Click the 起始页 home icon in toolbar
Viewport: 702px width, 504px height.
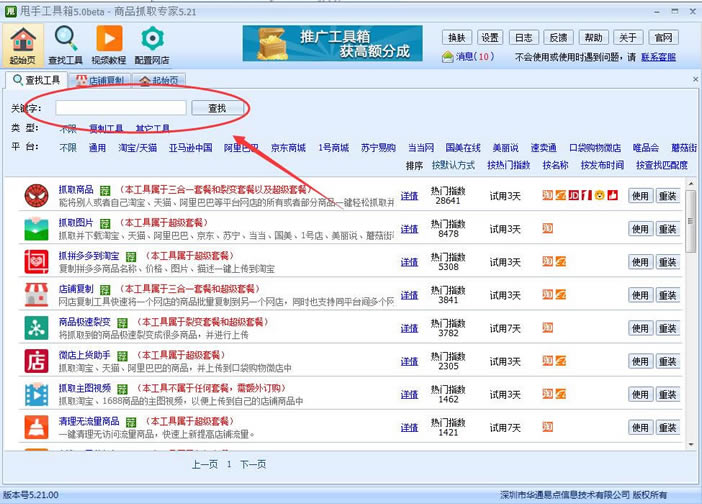pyautogui.click(x=24, y=38)
